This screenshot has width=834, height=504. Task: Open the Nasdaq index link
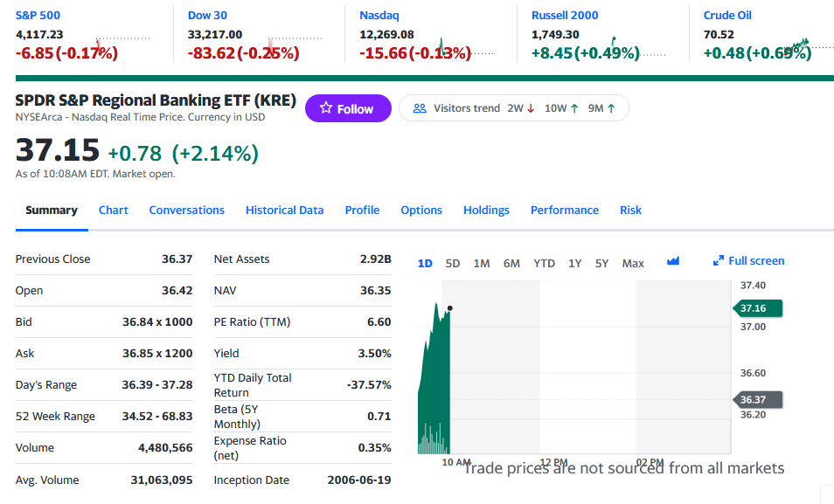tap(379, 16)
